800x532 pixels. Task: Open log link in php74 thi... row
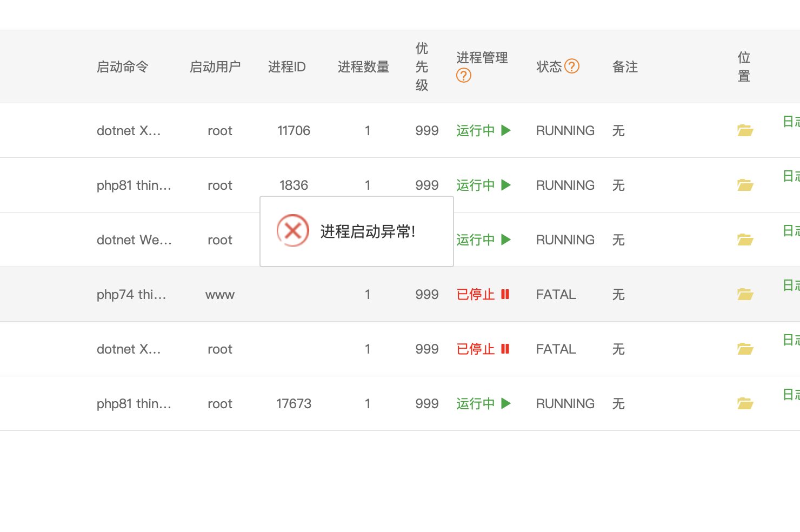[791, 285]
